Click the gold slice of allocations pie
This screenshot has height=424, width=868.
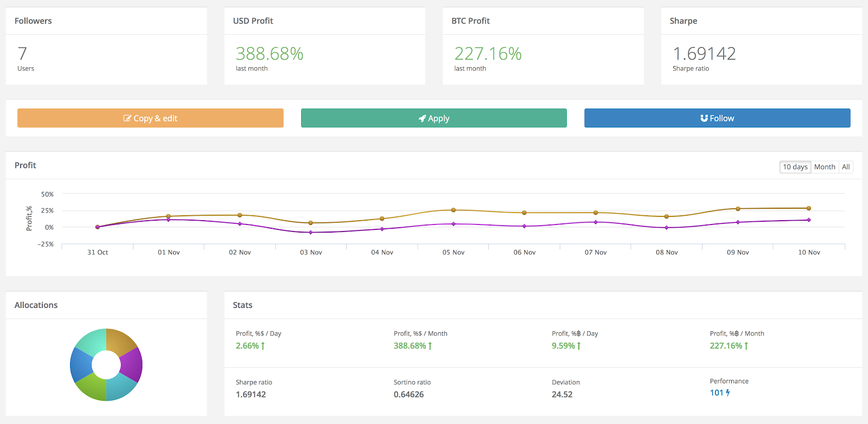(120, 342)
